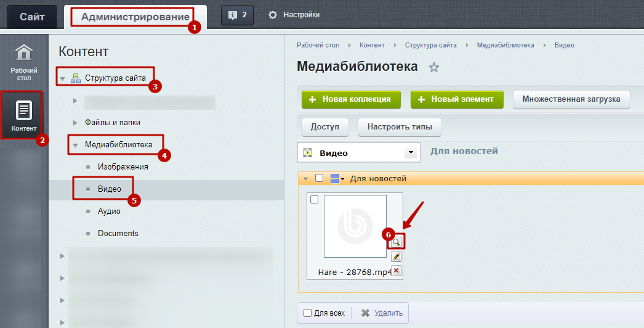Tick the checkbox on Hare video thumbnail
The width and height of the screenshot is (644, 328).
pos(315,200)
